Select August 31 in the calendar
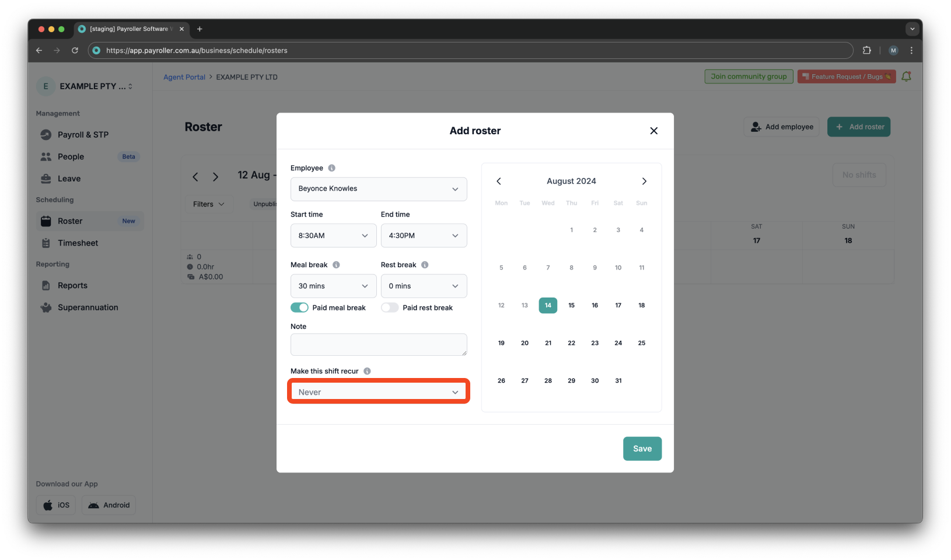 (x=618, y=380)
